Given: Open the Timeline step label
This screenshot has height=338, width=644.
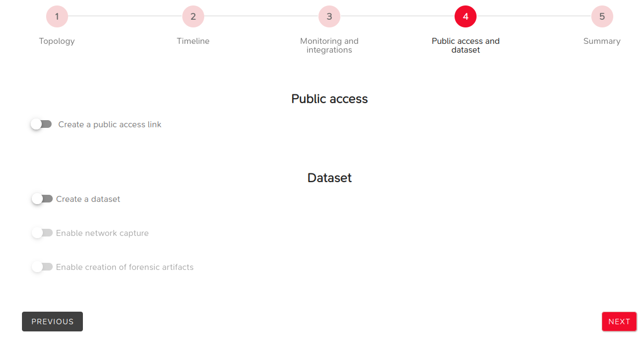Looking at the screenshot, I should tap(193, 41).
